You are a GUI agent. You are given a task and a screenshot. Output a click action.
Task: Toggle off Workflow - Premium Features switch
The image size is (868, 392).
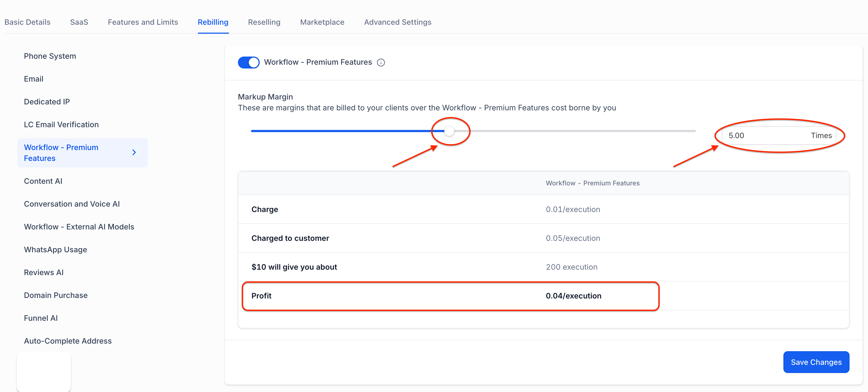(x=249, y=62)
